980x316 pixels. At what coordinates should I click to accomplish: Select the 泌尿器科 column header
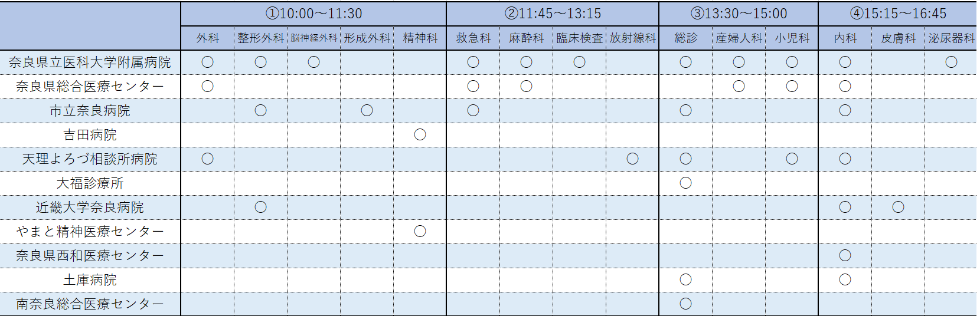951,38
